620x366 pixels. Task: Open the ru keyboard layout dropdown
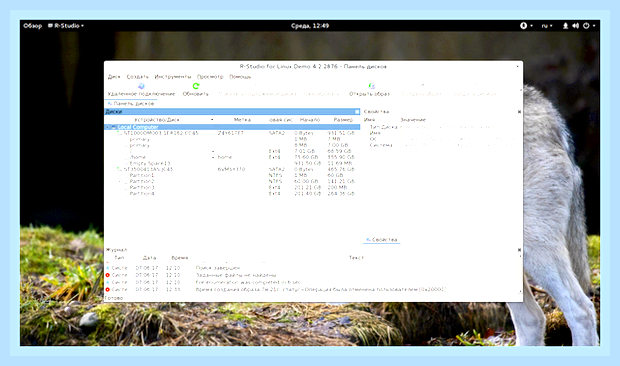click(x=547, y=26)
